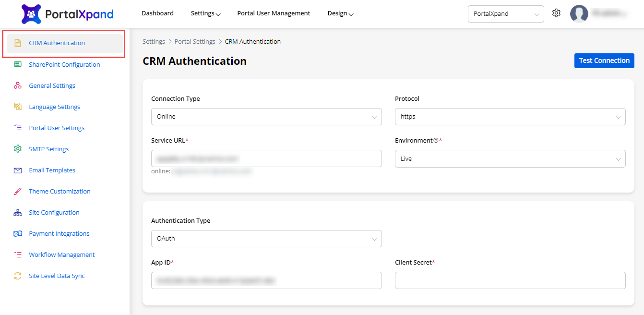Navigate to Portal Settings breadcrumb link
Screen dimensions: 644x315
195,42
